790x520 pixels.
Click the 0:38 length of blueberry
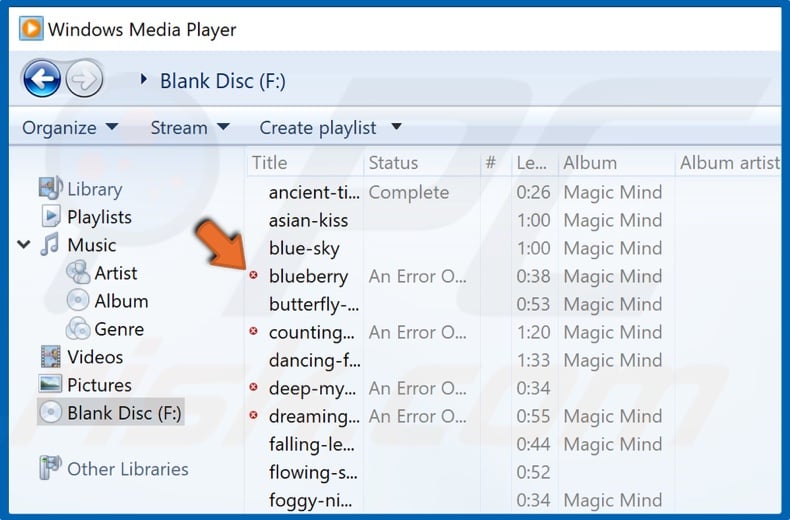coord(533,276)
